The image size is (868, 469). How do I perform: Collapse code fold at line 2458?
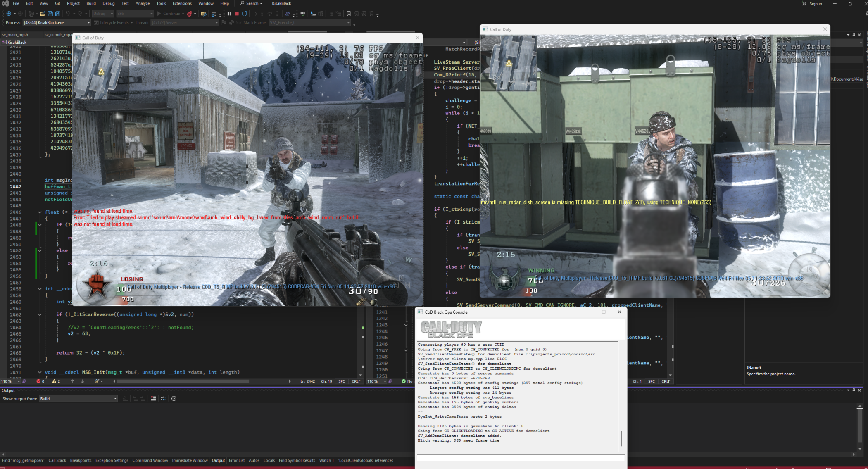tap(40, 289)
